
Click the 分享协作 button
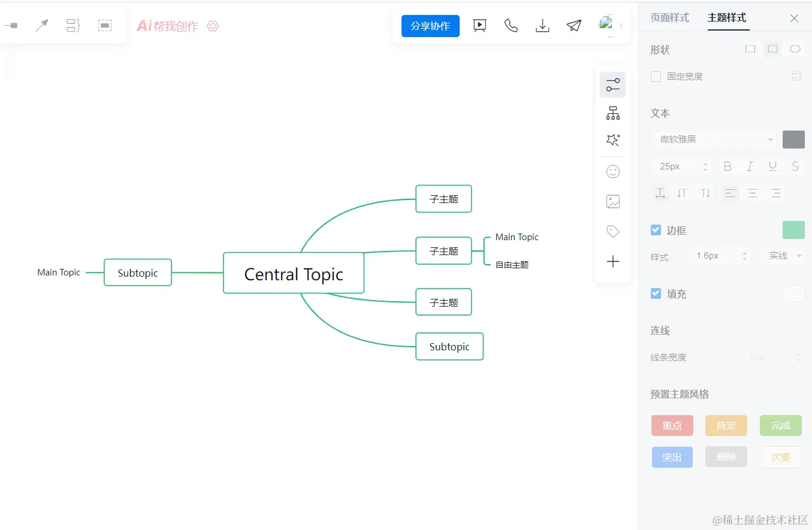pyautogui.click(x=430, y=26)
